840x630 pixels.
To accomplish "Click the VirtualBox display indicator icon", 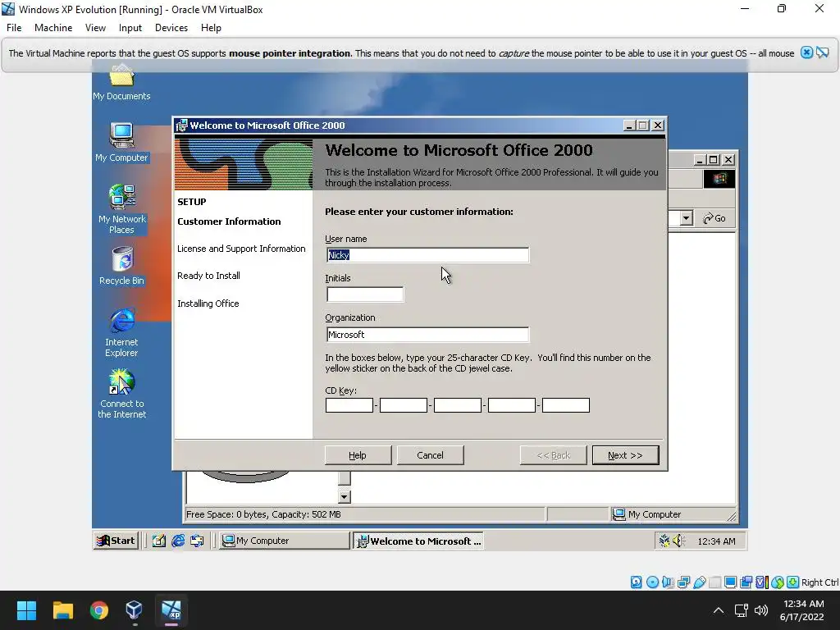I will click(x=730, y=582).
